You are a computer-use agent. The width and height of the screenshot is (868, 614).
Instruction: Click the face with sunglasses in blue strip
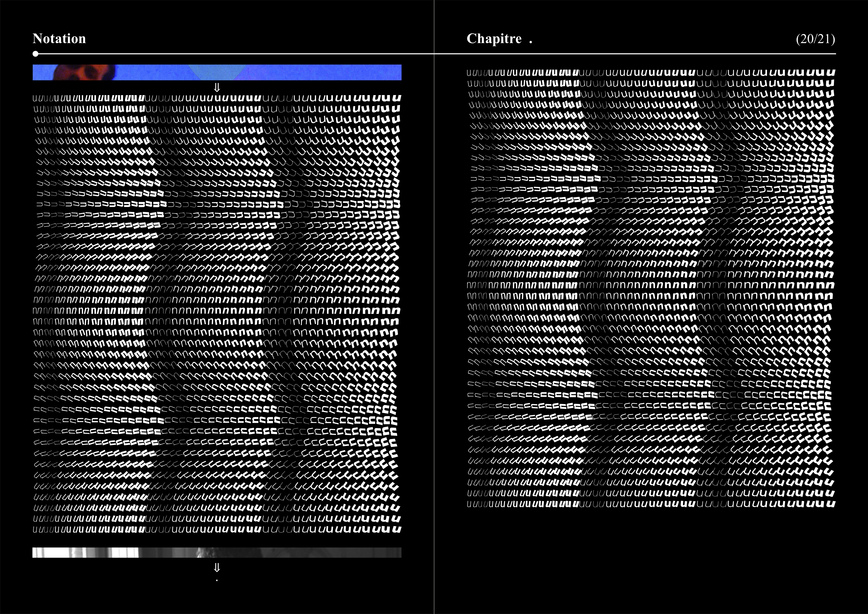(85, 72)
